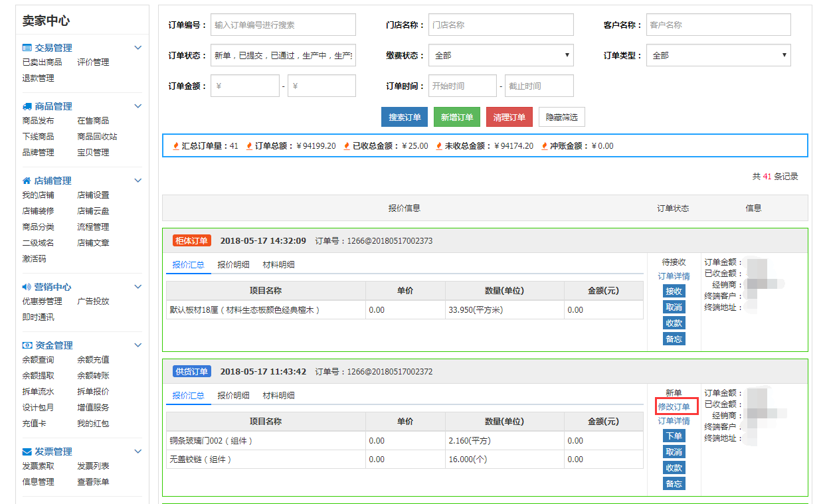Open the 订单状态 multi-select field

283,56
